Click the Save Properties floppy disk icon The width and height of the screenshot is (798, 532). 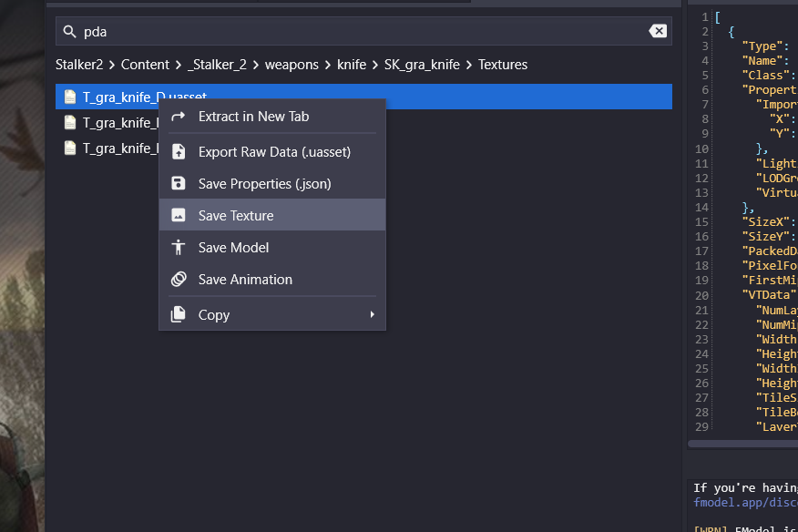click(x=179, y=184)
